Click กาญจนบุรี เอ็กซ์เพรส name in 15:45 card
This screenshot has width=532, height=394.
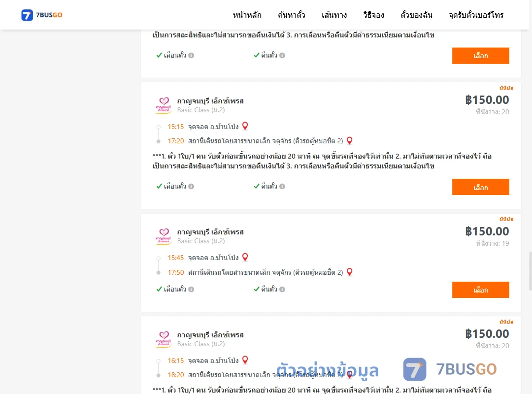(210, 232)
